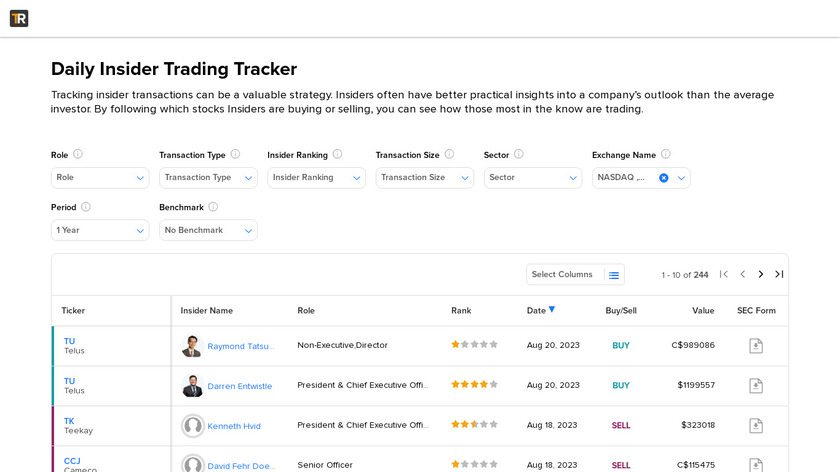Expand the No Benchmark dropdown
The height and width of the screenshot is (472, 840).
[208, 230]
